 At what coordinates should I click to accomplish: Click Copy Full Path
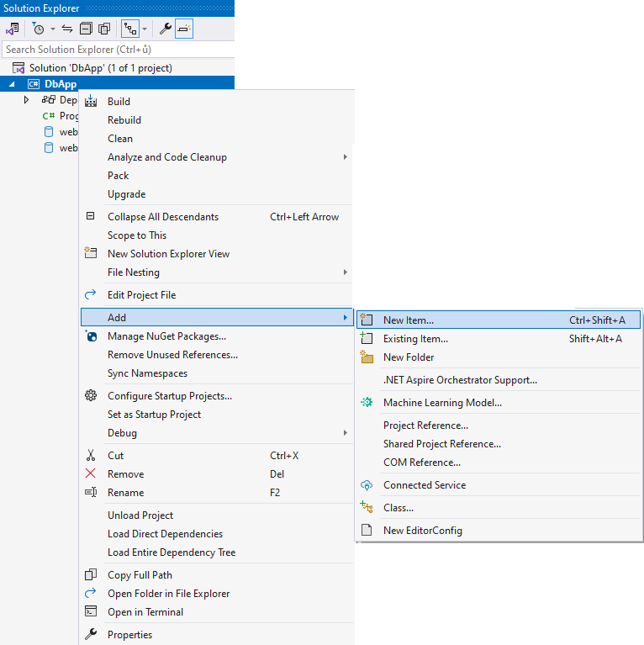pos(217,575)
